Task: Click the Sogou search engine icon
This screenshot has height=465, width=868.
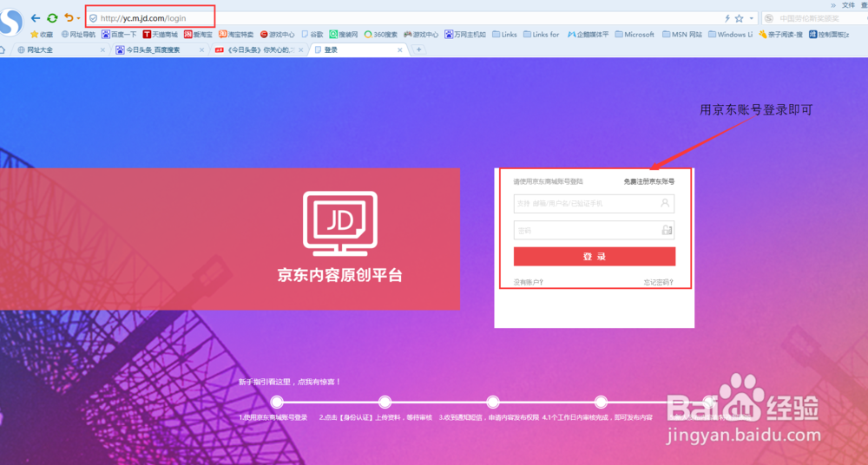Action: (768, 18)
